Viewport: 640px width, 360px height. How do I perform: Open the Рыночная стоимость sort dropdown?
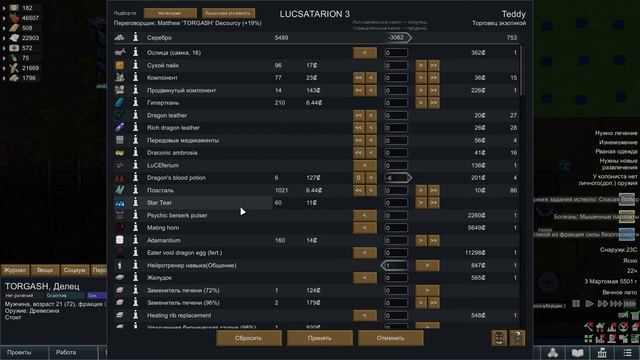[228, 13]
